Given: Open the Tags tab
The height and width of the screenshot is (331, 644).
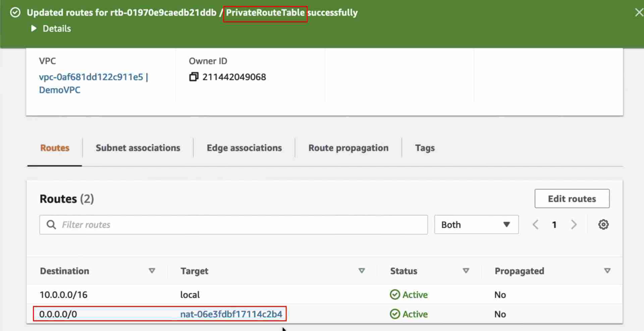Looking at the screenshot, I should pos(425,148).
